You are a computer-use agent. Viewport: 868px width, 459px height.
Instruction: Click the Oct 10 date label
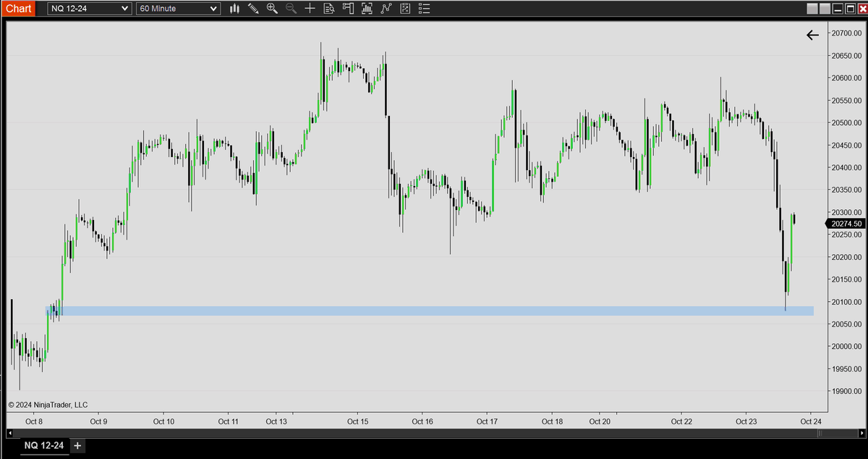pyautogui.click(x=164, y=421)
